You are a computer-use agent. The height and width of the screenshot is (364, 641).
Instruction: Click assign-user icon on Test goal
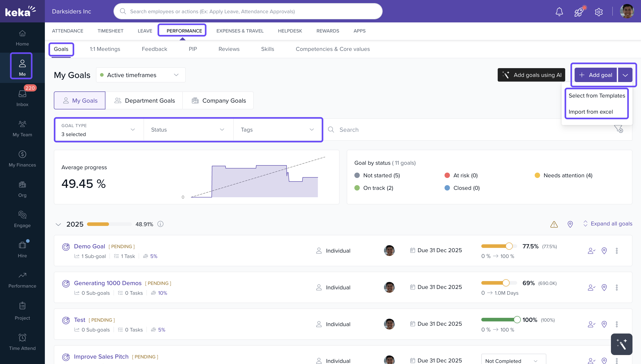point(591,324)
